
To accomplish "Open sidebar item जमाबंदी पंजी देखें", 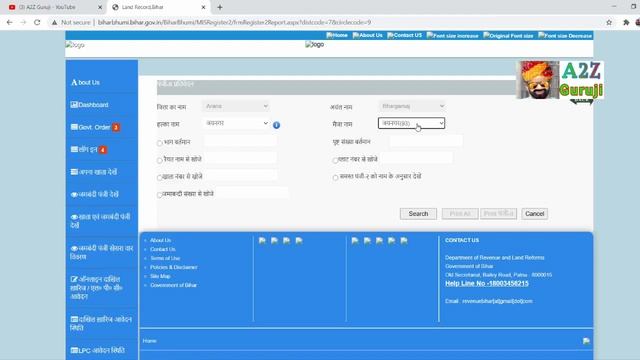I will (94, 195).
